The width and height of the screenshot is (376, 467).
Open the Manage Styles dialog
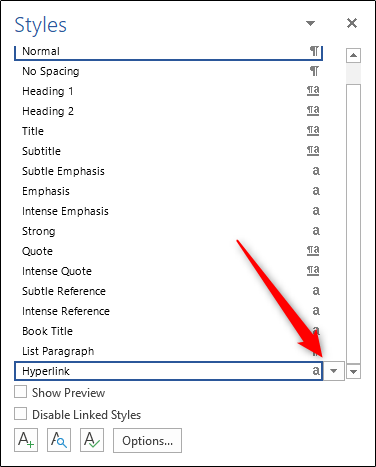pyautogui.click(x=92, y=440)
